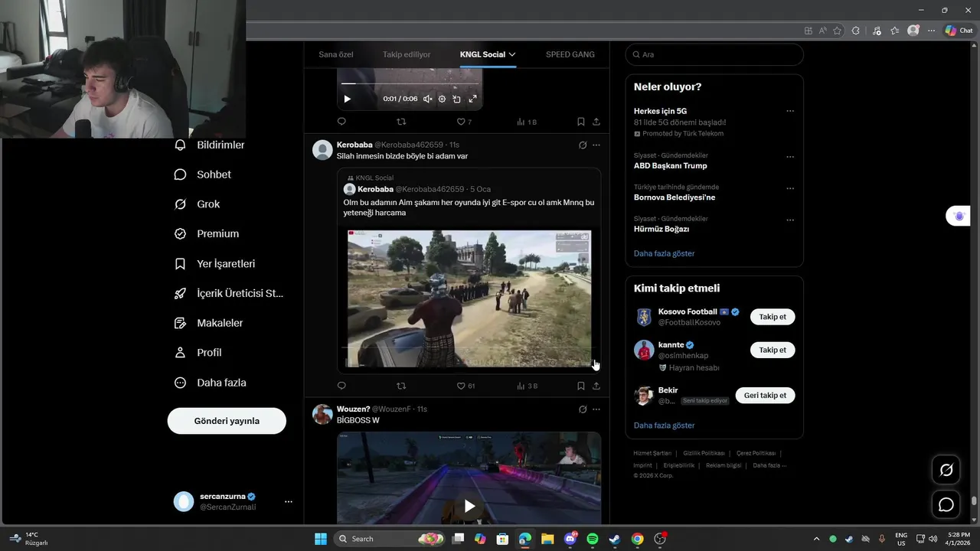The height and width of the screenshot is (551, 980).
Task: Open Kerobaba's profile name link
Action: pyautogui.click(x=354, y=145)
